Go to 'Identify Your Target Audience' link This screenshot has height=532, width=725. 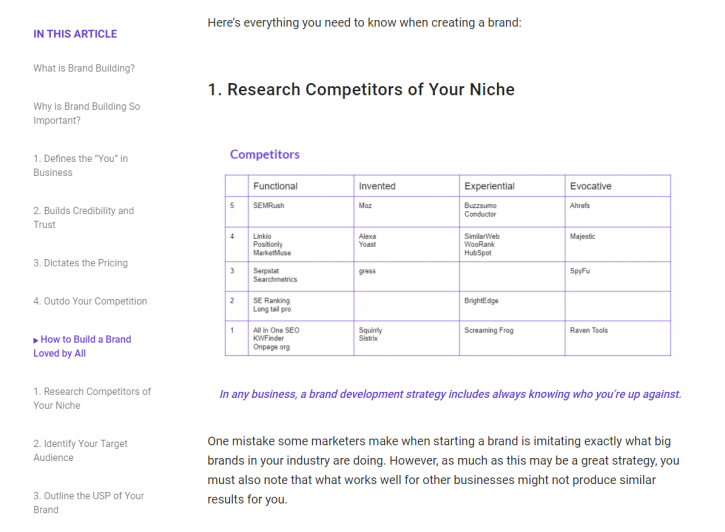point(80,451)
